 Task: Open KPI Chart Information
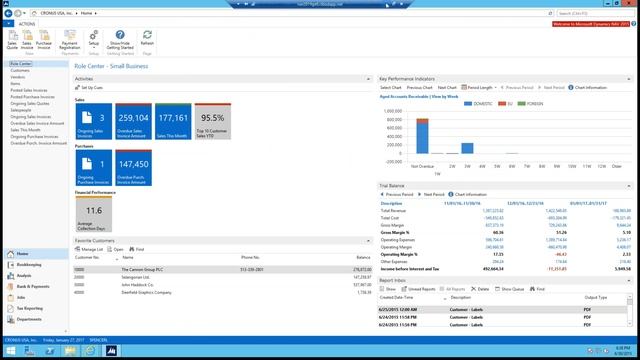point(587,87)
